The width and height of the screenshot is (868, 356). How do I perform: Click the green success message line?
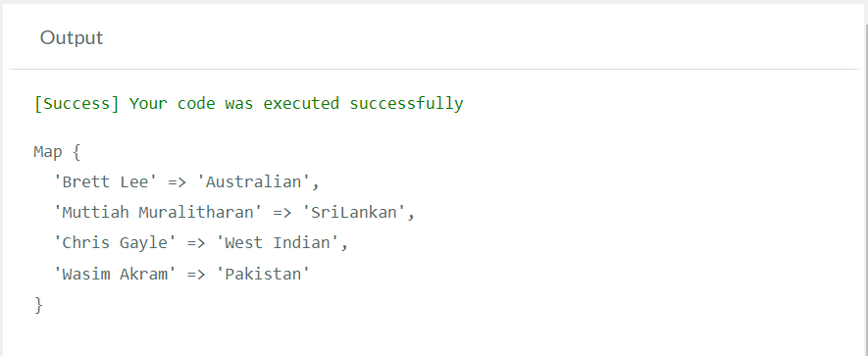(x=248, y=104)
